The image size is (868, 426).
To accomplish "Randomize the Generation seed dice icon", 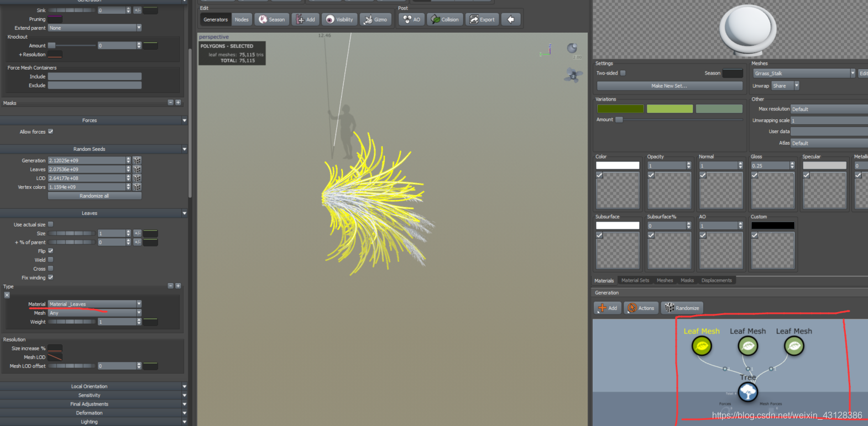I will click(x=137, y=160).
